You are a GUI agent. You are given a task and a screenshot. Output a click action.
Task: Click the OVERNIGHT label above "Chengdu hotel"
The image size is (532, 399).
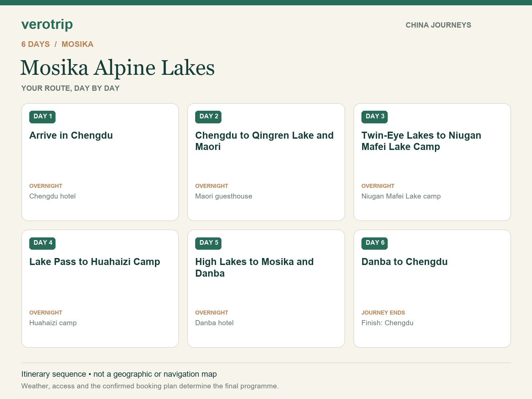click(x=46, y=186)
